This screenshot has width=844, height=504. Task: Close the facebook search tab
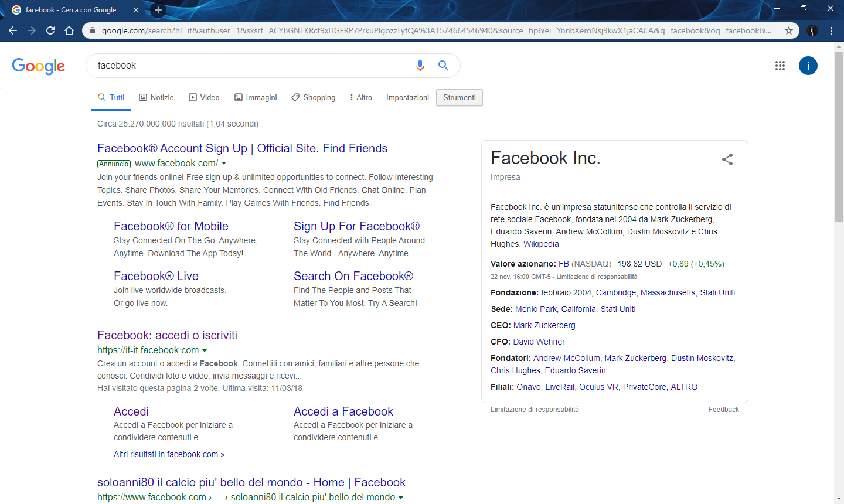136,10
